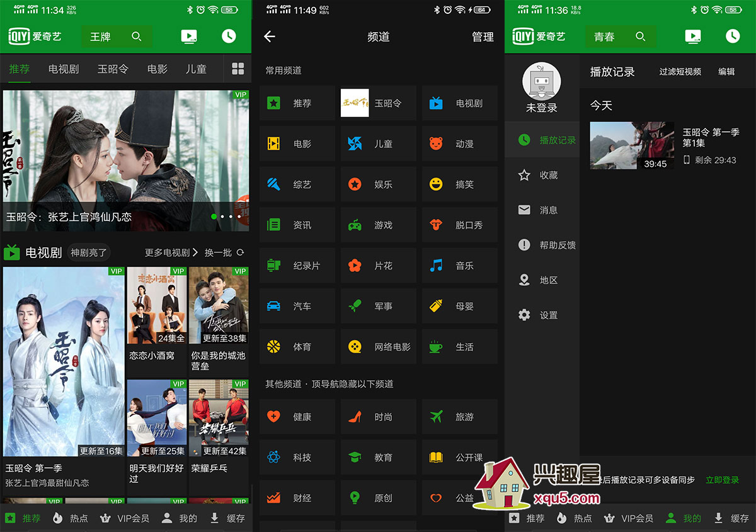
Task: Switch to the 电视剧 top tab
Action: pyautogui.click(x=64, y=69)
